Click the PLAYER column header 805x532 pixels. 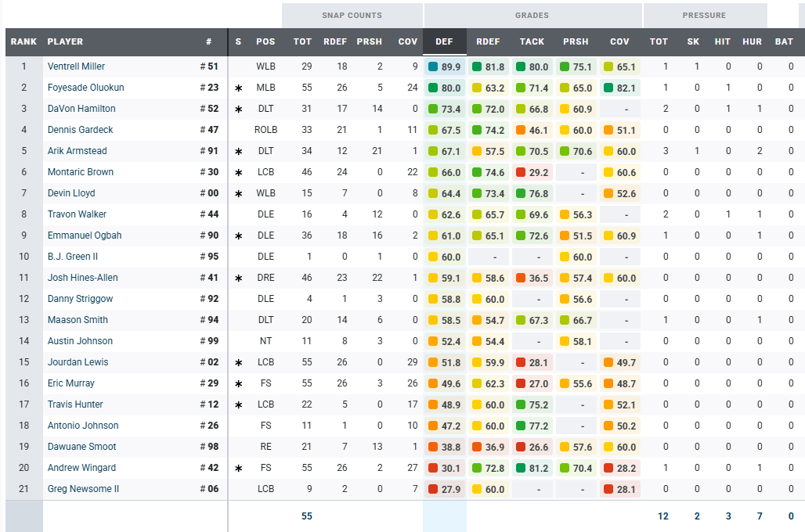click(65, 41)
